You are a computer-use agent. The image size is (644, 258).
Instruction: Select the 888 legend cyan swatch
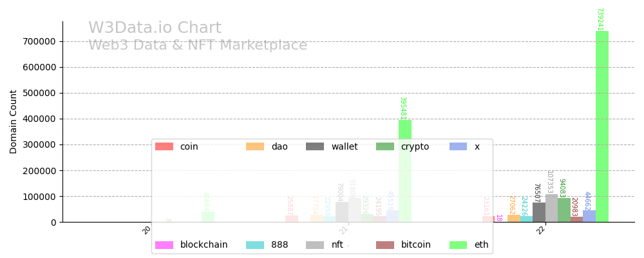coord(255,245)
